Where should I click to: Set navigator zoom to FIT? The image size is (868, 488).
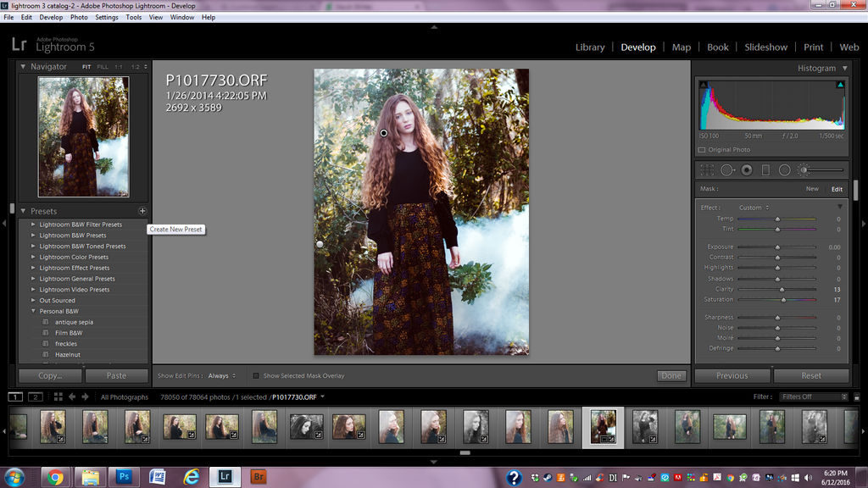(86, 67)
